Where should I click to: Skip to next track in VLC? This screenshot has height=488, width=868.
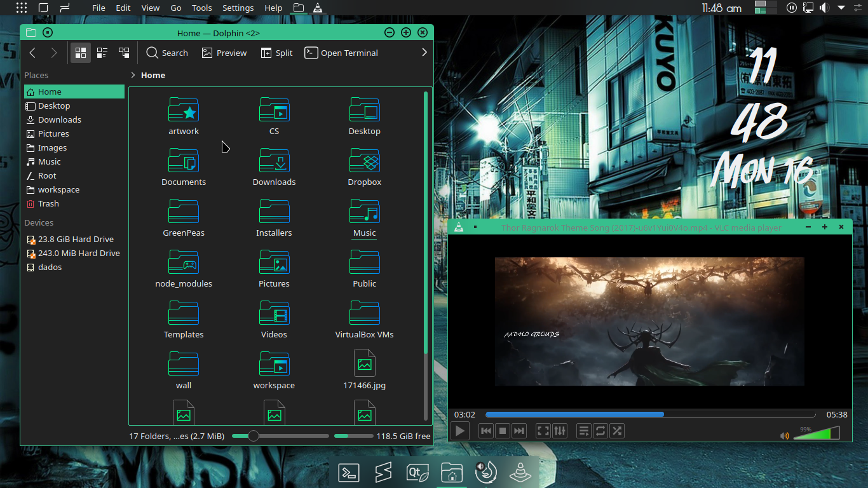(x=519, y=431)
